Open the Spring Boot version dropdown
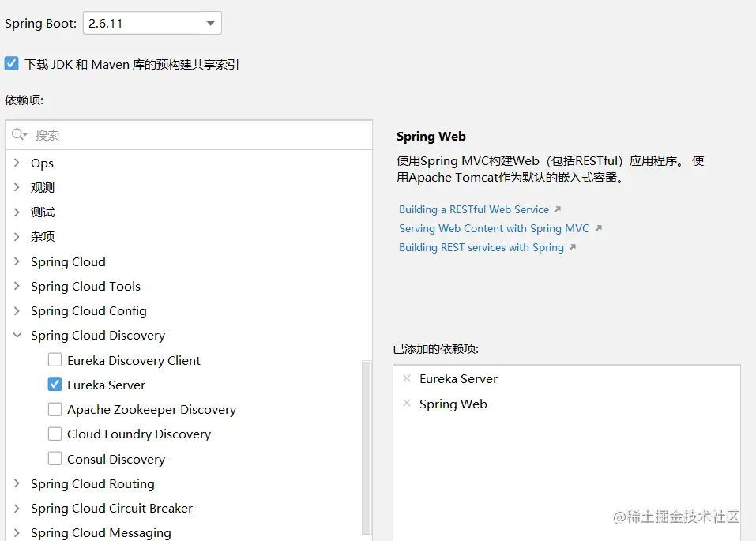Image resolution: width=756 pixels, height=541 pixels. click(x=152, y=23)
